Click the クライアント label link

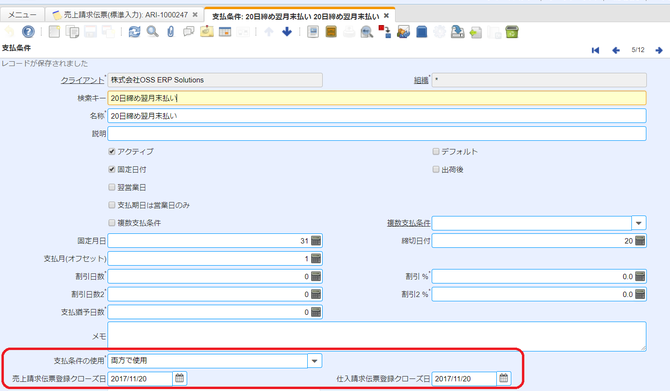point(82,80)
